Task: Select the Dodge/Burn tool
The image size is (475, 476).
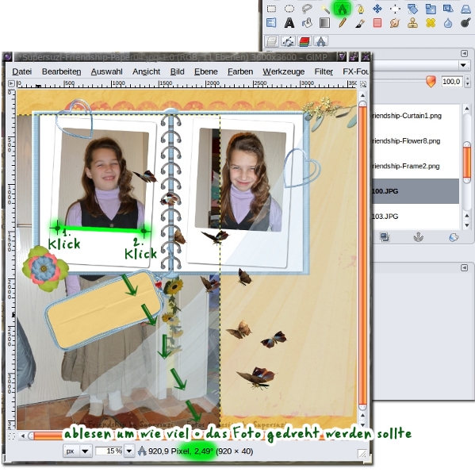Action: [465, 23]
